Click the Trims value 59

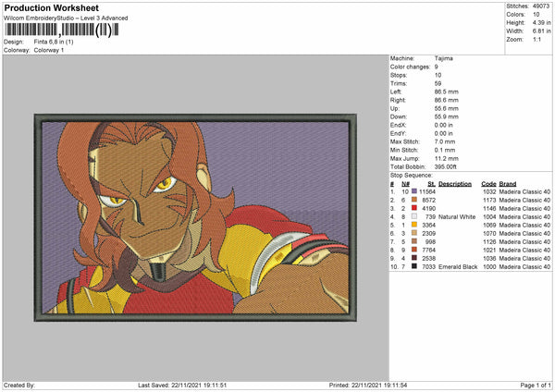click(438, 83)
